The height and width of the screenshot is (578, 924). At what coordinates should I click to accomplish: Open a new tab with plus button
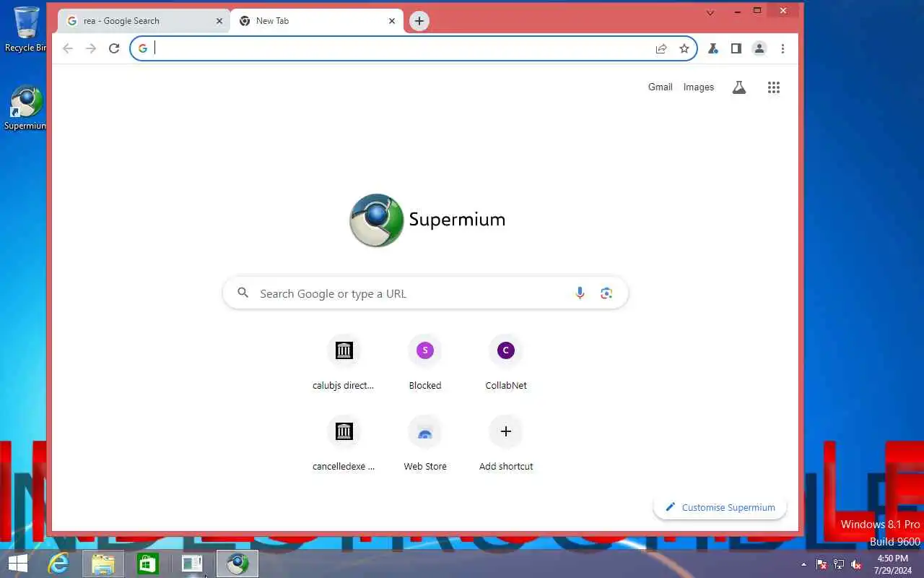point(419,21)
